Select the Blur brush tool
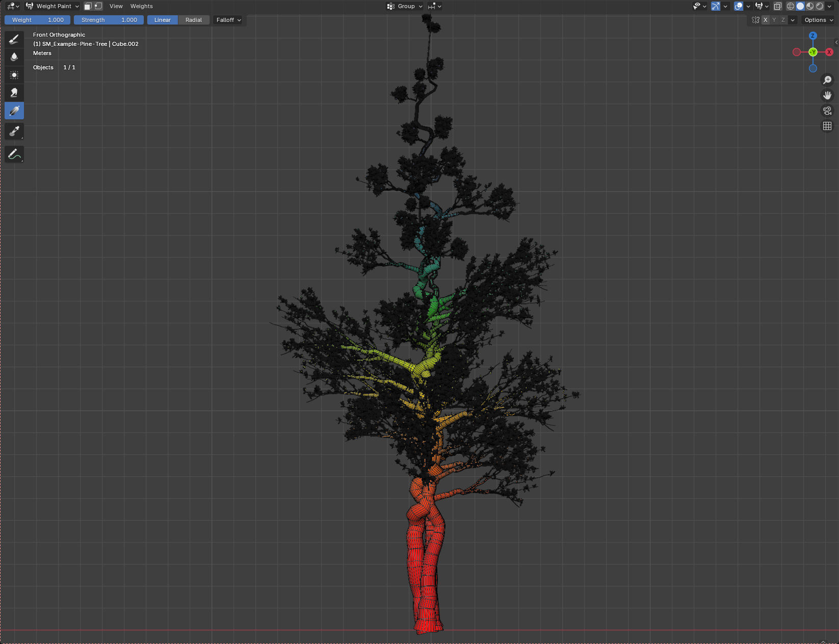The height and width of the screenshot is (644, 839). click(x=14, y=57)
